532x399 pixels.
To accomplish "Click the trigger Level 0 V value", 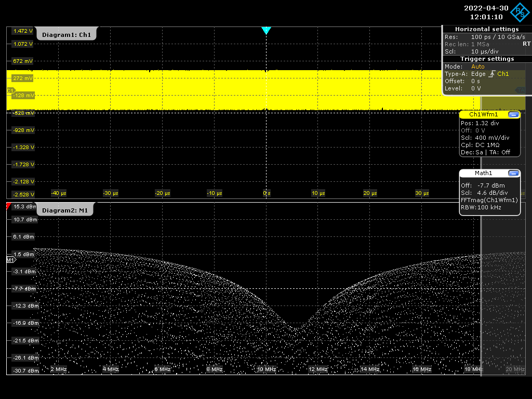I will [476, 88].
